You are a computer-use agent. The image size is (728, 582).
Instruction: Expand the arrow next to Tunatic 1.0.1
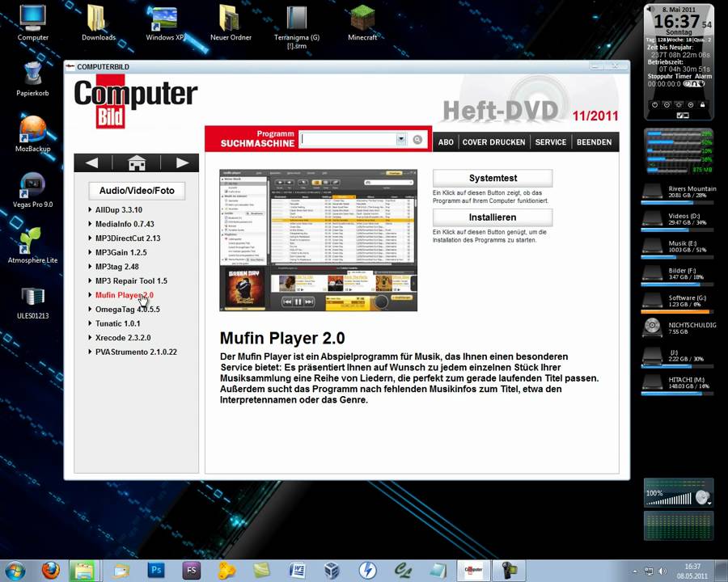coord(90,323)
